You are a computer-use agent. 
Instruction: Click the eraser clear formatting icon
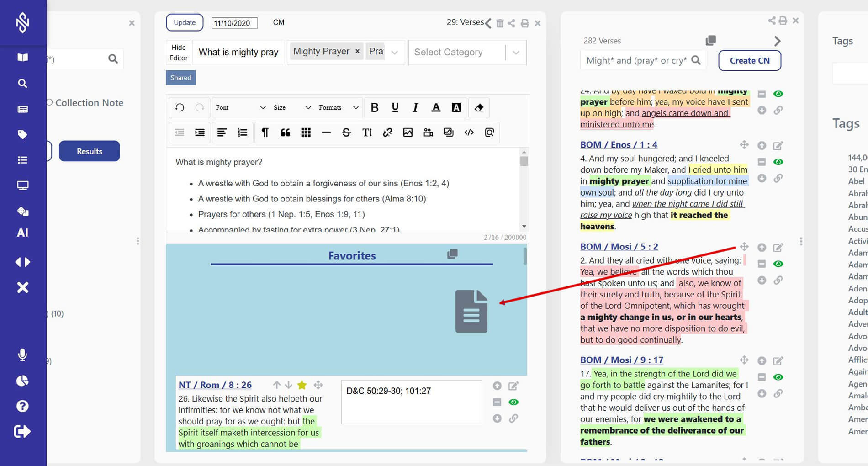[x=479, y=108]
